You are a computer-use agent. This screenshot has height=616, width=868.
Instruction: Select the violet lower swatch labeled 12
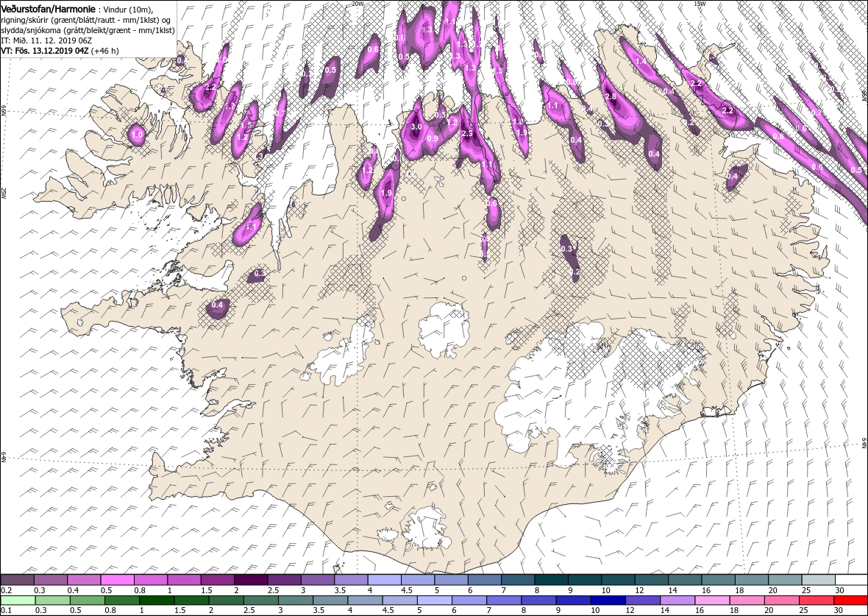pos(642,601)
